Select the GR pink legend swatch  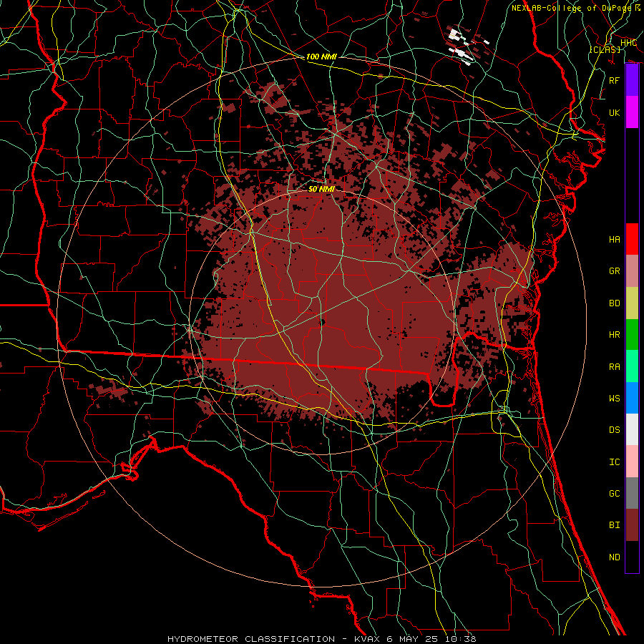[632, 271]
